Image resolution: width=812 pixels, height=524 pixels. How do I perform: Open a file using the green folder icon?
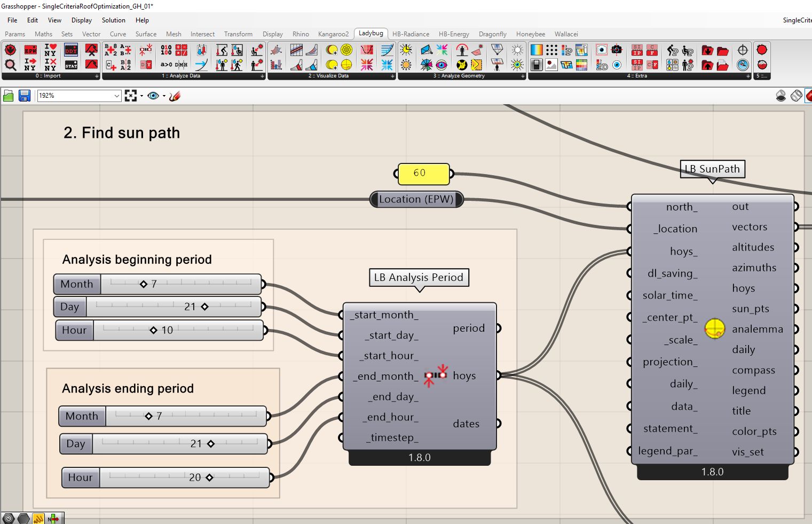[9, 96]
